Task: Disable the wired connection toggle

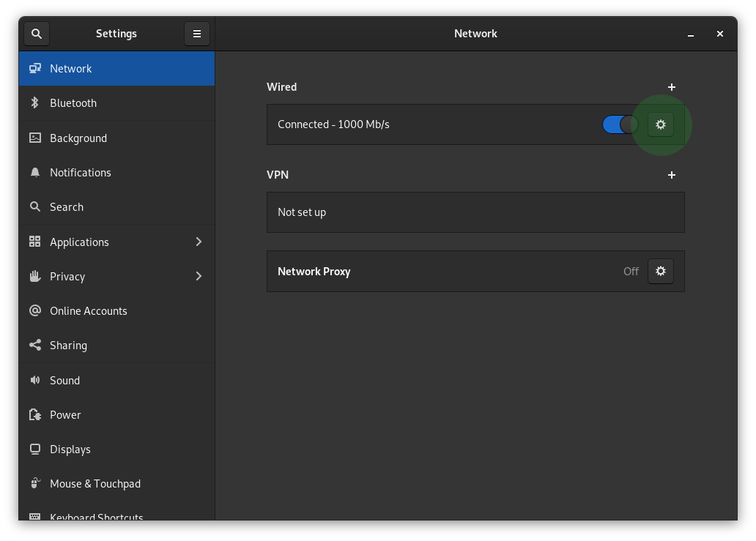Action: 620,124
